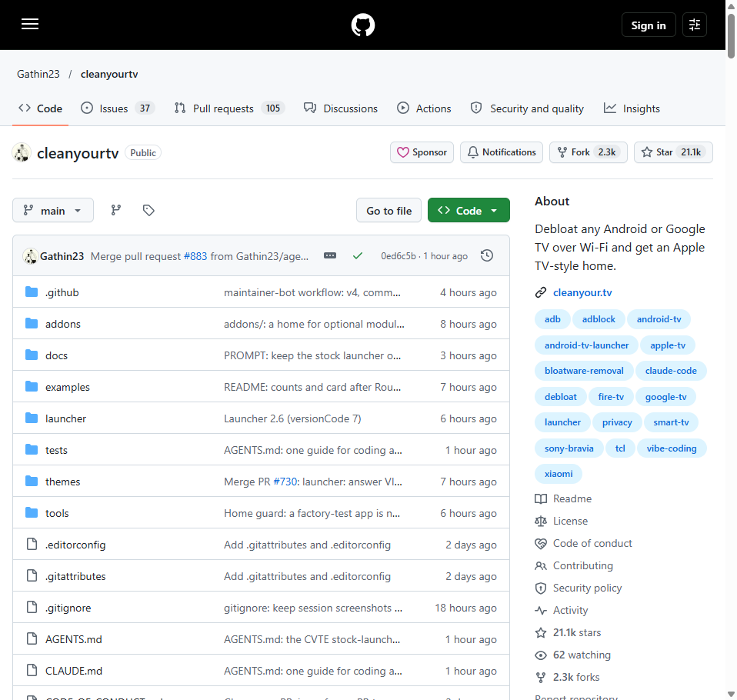Open the License scale icon link
Image resolution: width=737 pixels, height=700 pixels.
pos(541,521)
